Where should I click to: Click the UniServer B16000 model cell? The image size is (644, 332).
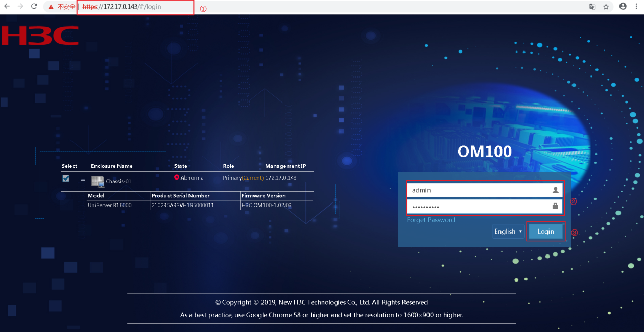tap(109, 205)
